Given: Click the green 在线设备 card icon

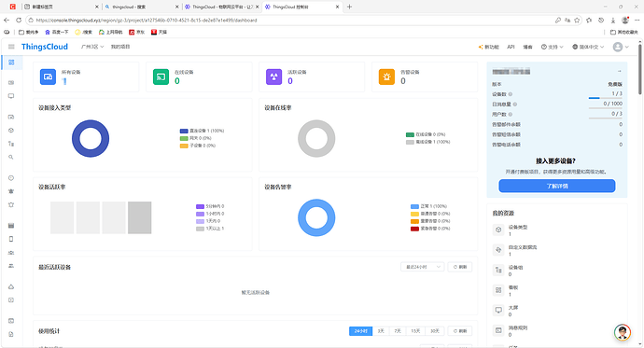Looking at the screenshot, I should (x=161, y=77).
